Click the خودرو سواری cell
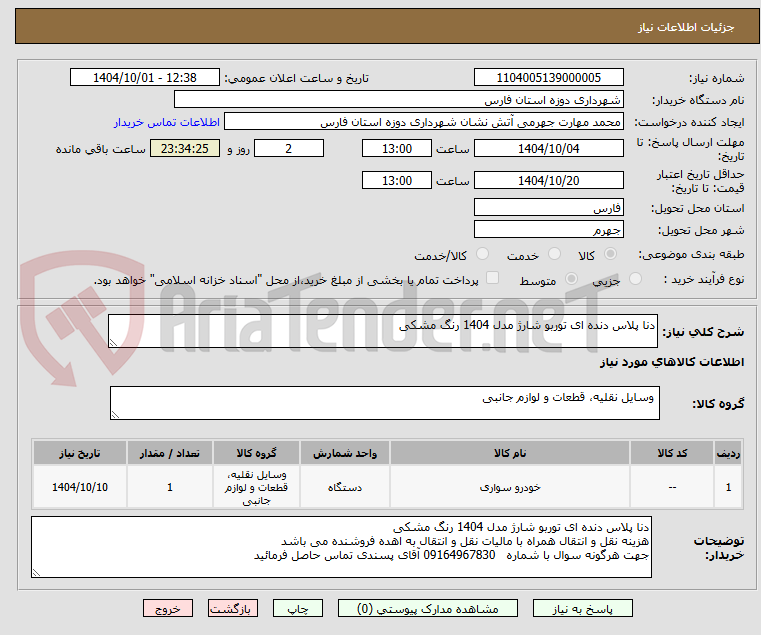The height and width of the screenshot is (635, 761). coord(510,487)
